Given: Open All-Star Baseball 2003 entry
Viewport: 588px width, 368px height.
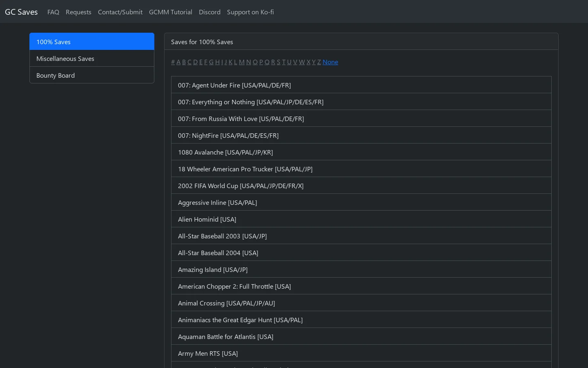Looking at the screenshot, I should click(x=361, y=236).
